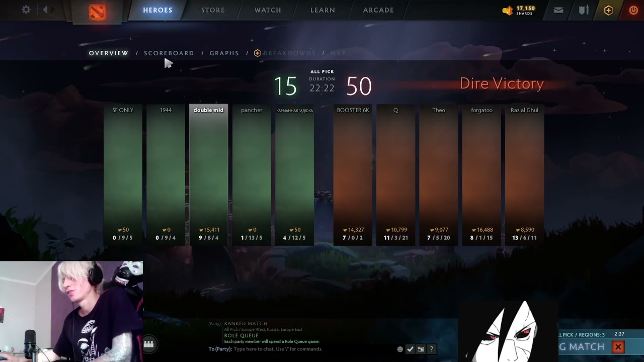Image resolution: width=644 pixels, height=362 pixels.
Task: Cancel finding match with red X
Action: point(618,347)
